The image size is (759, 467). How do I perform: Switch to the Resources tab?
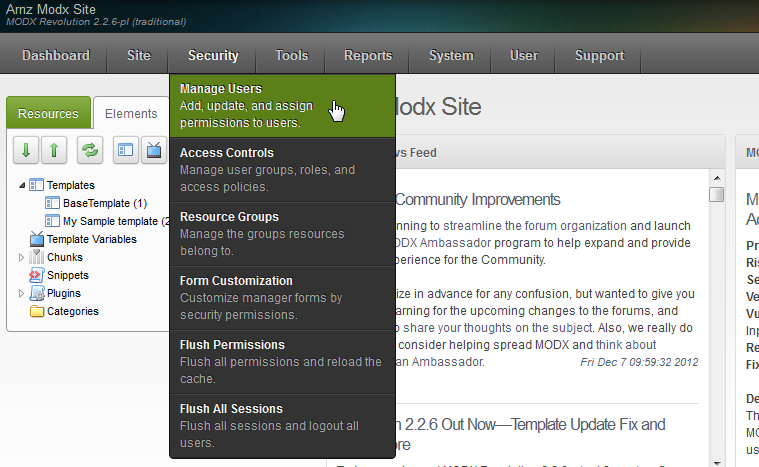[x=48, y=114]
